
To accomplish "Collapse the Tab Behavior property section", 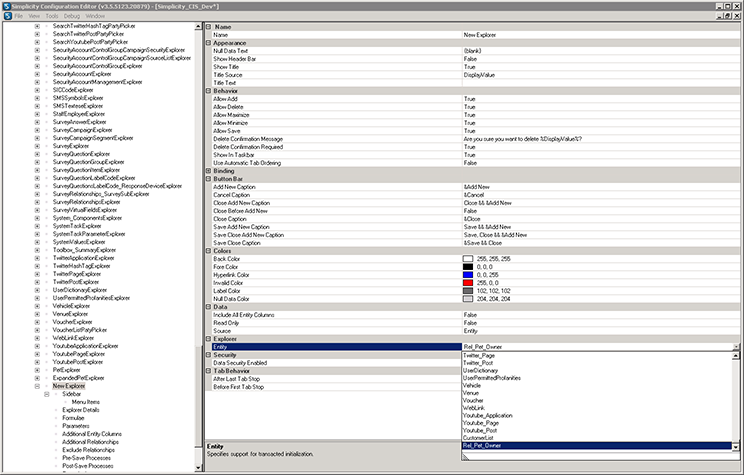I will [x=208, y=371].
